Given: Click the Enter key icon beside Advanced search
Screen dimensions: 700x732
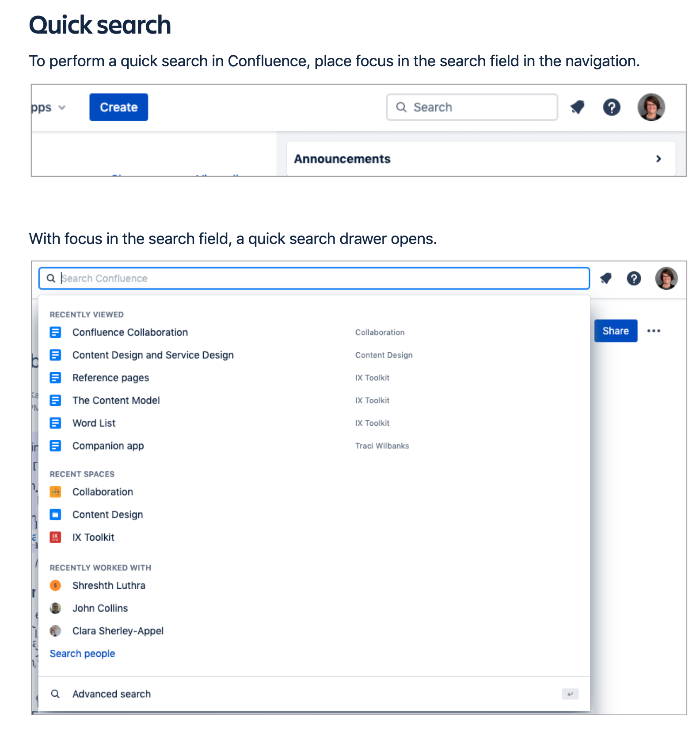Looking at the screenshot, I should click(570, 694).
